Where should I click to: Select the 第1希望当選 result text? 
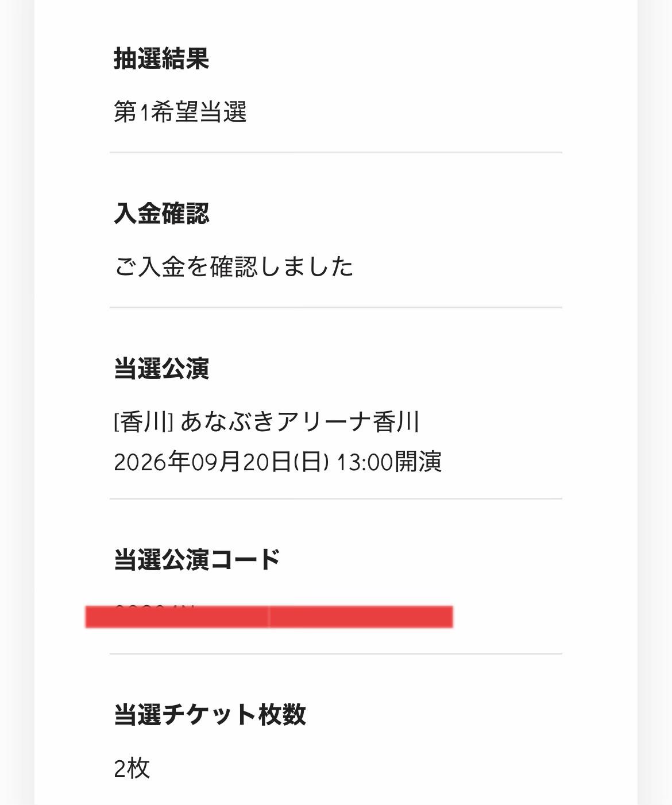[x=180, y=112]
